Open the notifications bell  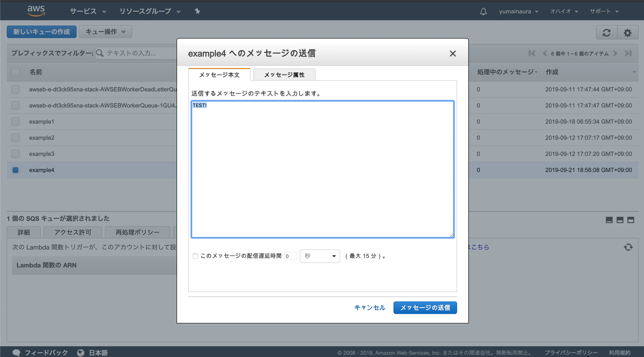(483, 11)
